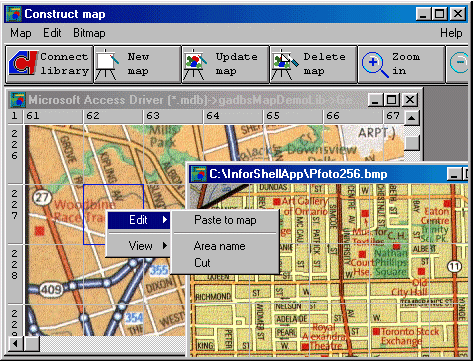The image size is (473, 361).
Task: Expand the Edit context submenu
Action: point(139,220)
